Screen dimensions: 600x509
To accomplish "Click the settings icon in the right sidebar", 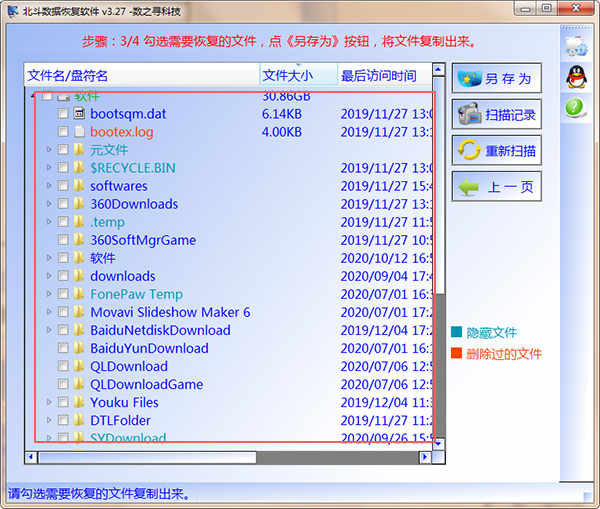I will pos(576,46).
